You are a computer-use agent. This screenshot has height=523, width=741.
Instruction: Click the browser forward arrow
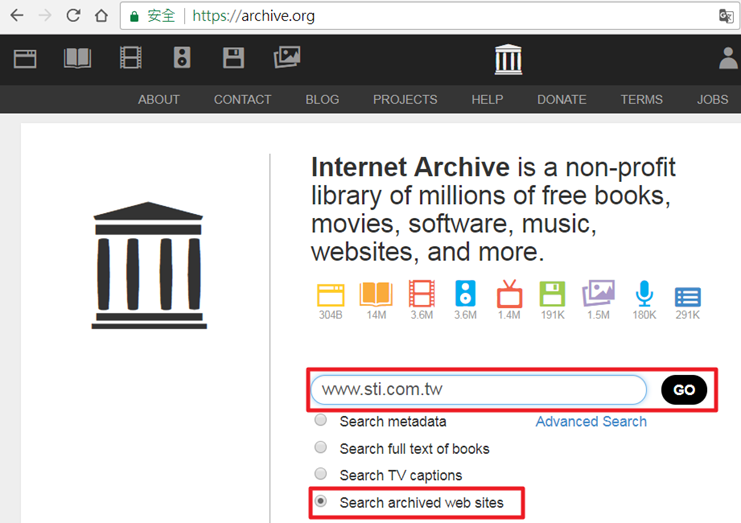(45, 16)
